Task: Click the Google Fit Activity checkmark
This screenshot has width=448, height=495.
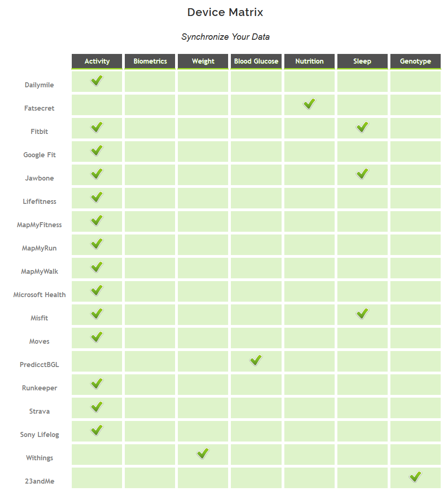Action: click(97, 150)
